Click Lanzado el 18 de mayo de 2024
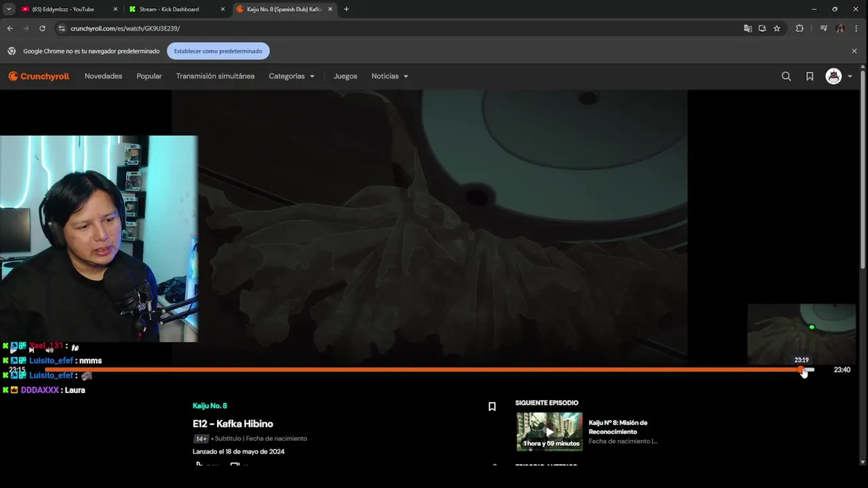This screenshot has width=868, height=488. (239, 451)
